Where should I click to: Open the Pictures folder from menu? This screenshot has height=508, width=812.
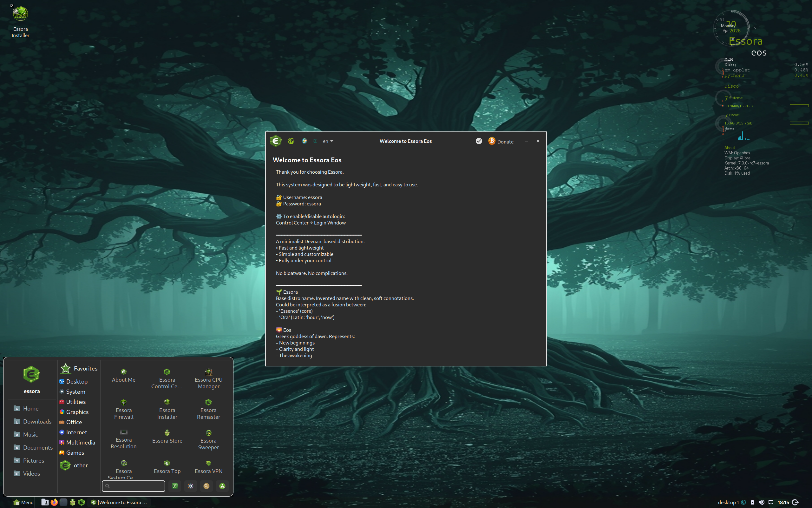pyautogui.click(x=29, y=461)
